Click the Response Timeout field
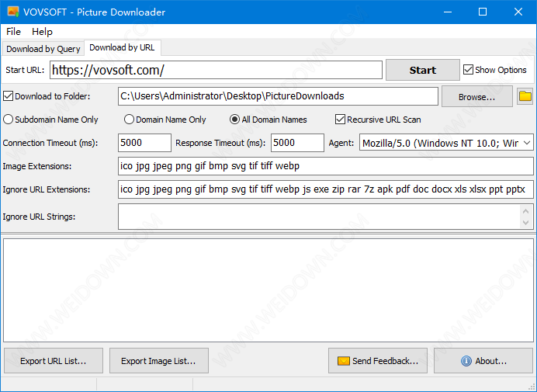The height and width of the screenshot is (392, 537). [x=297, y=143]
